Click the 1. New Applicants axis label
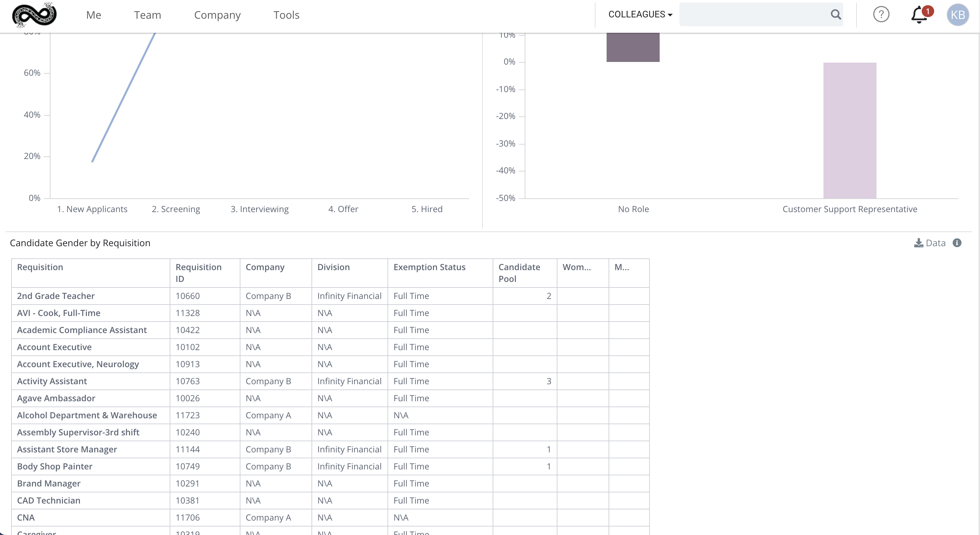The height and width of the screenshot is (535, 980). point(92,209)
